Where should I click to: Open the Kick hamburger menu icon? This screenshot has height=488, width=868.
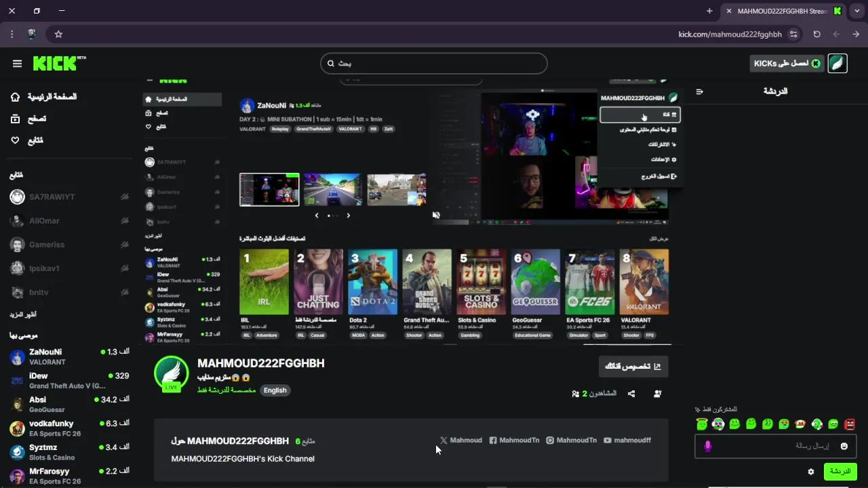[17, 64]
